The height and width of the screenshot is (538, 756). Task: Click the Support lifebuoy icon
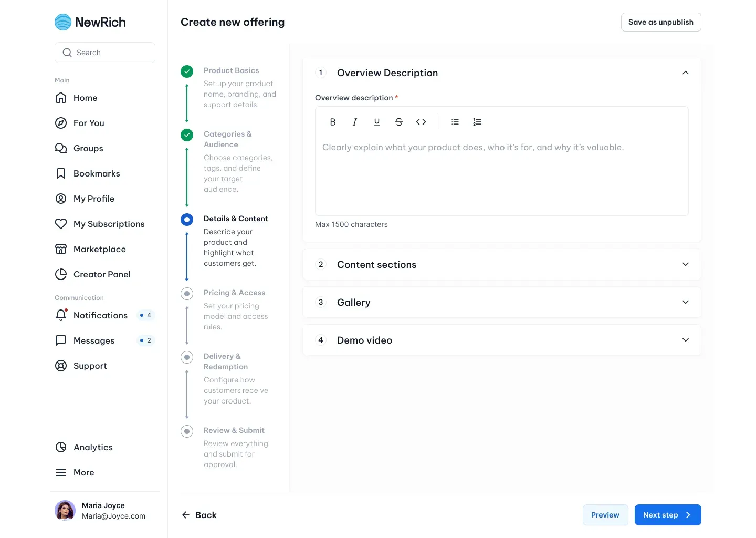click(x=61, y=366)
